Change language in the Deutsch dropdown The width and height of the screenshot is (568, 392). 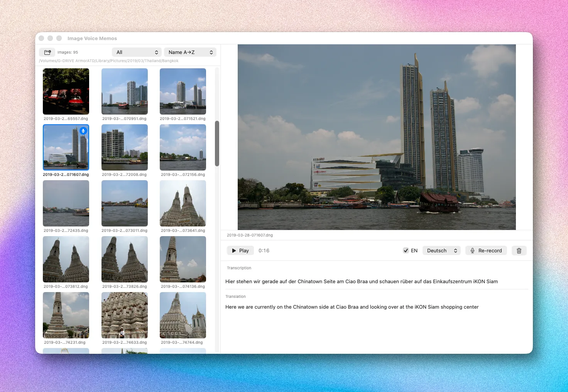point(441,250)
